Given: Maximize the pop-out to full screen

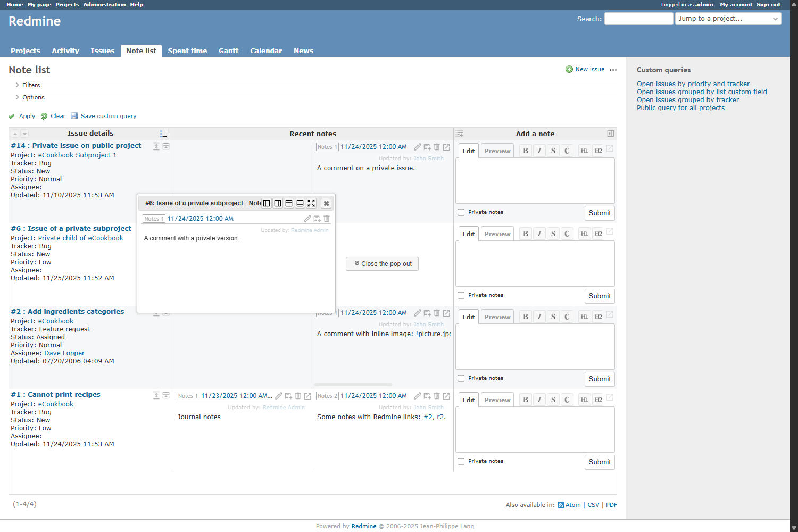Looking at the screenshot, I should point(311,203).
